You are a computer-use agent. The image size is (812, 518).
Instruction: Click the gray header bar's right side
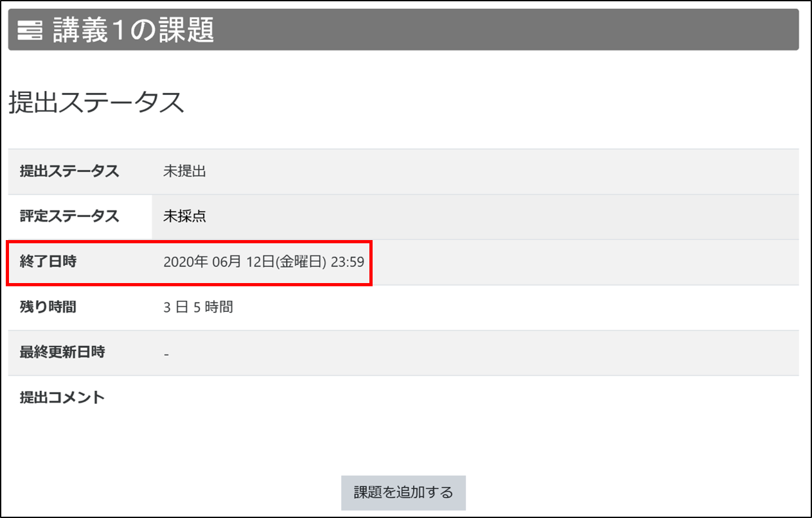pyautogui.click(x=707, y=30)
